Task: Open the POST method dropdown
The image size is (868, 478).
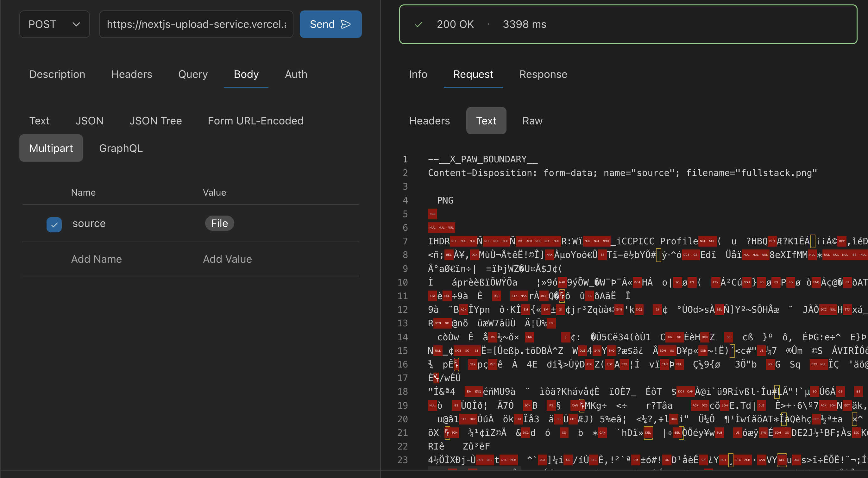Action: pos(54,24)
